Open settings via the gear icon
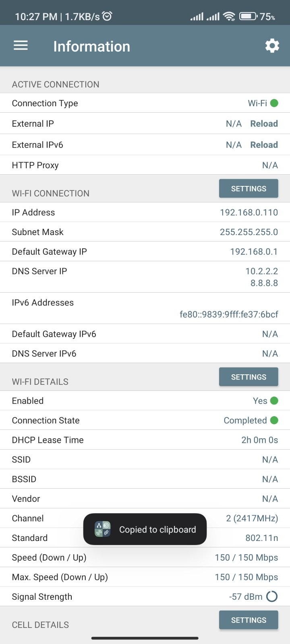290x644 pixels. pyautogui.click(x=272, y=46)
